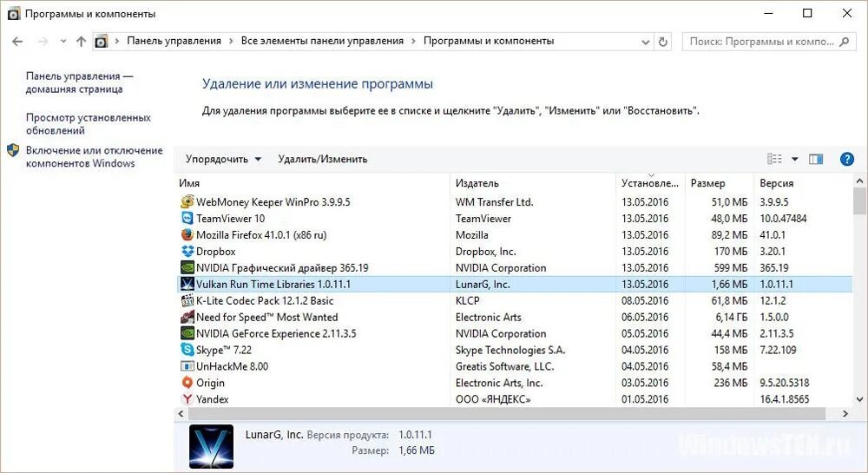Click the WebMoney Keeper program icon

click(x=187, y=202)
